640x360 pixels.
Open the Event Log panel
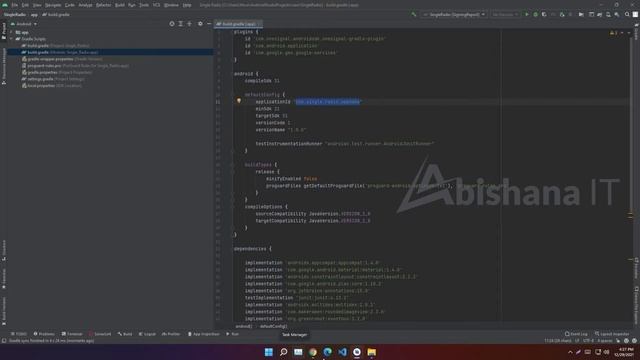tap(576, 334)
